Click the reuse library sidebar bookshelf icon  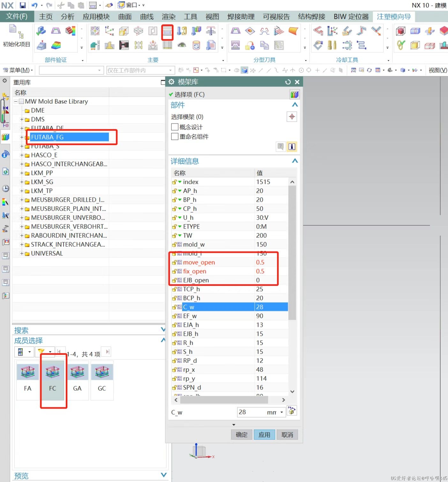point(5,137)
